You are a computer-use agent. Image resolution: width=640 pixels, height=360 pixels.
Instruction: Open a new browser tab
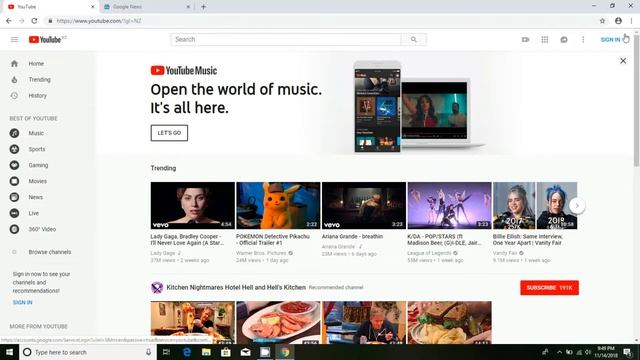click(203, 7)
